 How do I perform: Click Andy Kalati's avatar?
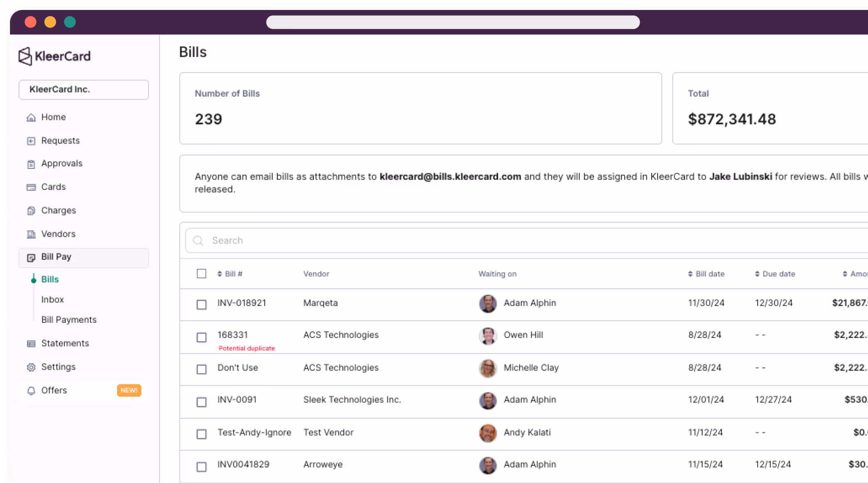(488, 433)
